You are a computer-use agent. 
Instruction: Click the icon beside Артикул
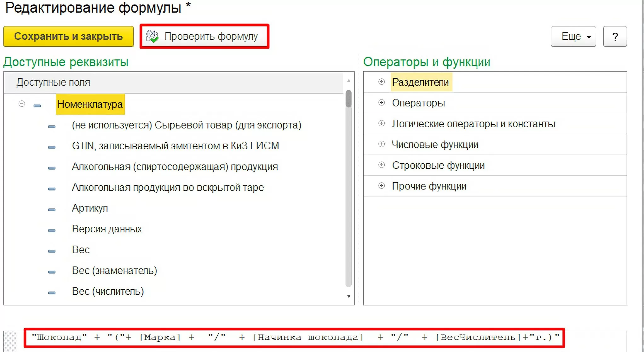(52, 210)
